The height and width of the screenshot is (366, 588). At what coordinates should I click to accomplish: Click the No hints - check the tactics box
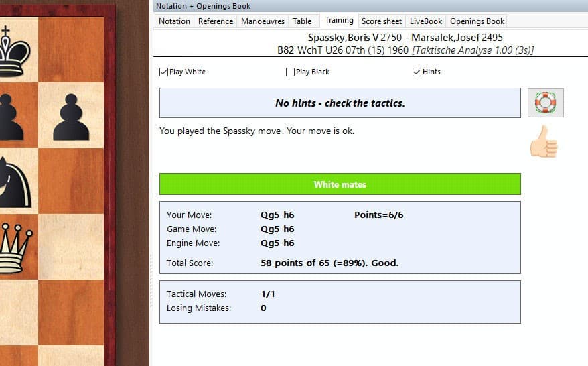(x=340, y=103)
